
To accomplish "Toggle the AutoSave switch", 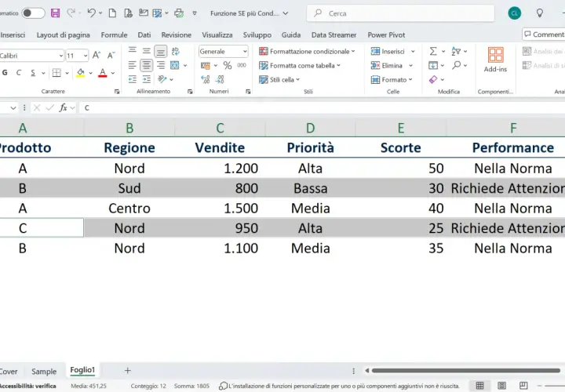I will coord(33,13).
